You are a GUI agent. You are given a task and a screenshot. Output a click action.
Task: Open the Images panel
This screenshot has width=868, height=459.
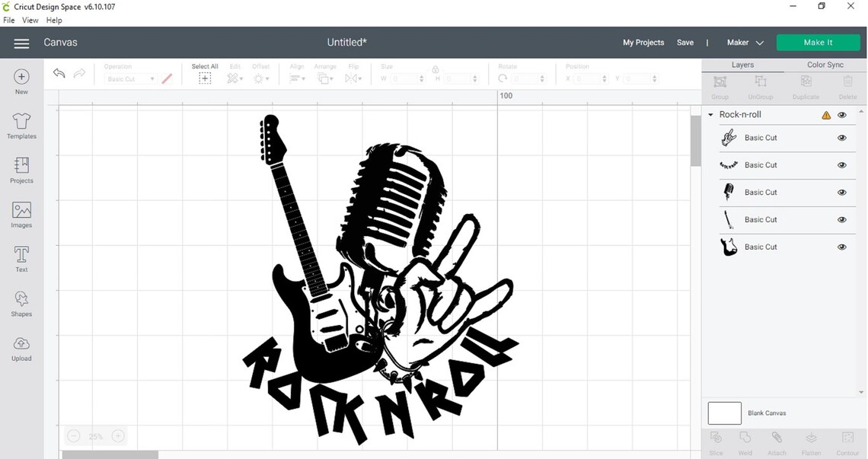(21, 215)
